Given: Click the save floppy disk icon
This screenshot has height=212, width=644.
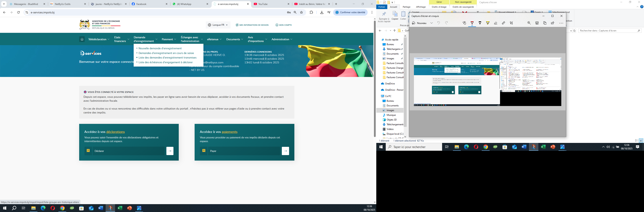Looking at the screenshot, I should [537, 23].
